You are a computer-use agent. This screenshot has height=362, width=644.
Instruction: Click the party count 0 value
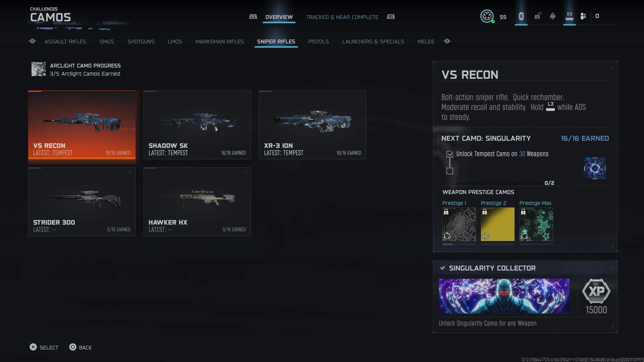pos(597,16)
